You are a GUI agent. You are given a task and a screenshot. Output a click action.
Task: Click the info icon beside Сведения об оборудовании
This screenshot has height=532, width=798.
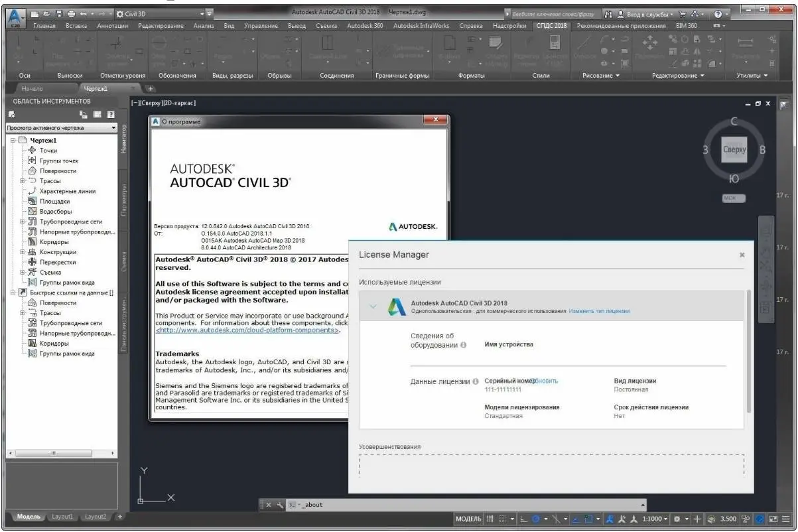click(x=463, y=345)
